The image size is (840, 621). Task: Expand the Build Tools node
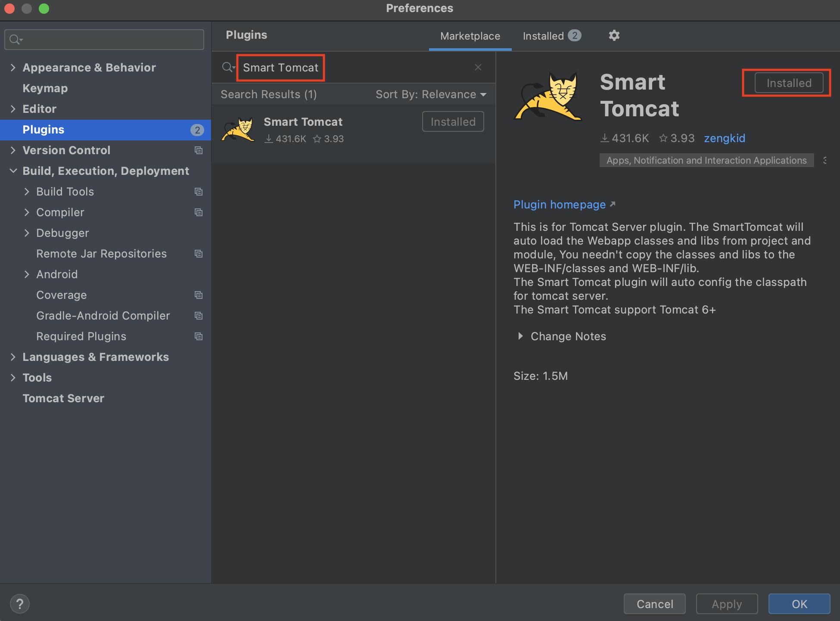[27, 192]
